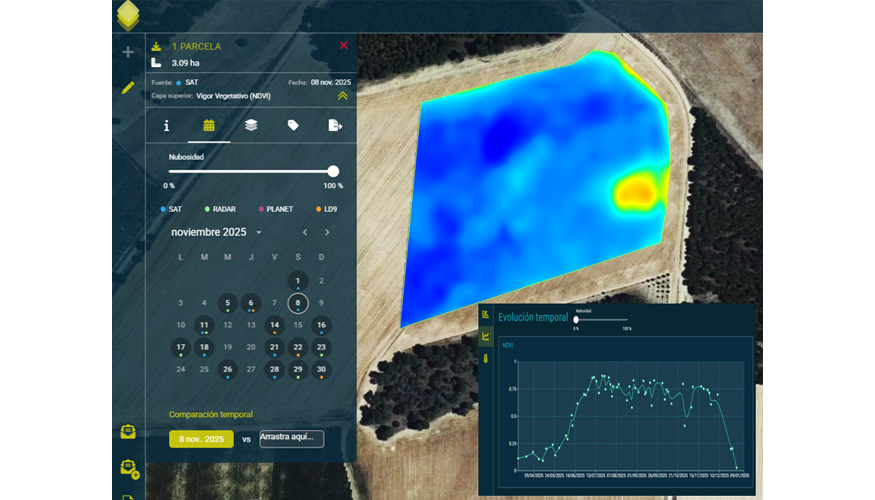This screenshot has height=500, width=875.
Task: Open the thermometer icon in chart panel
Action: pos(486,358)
